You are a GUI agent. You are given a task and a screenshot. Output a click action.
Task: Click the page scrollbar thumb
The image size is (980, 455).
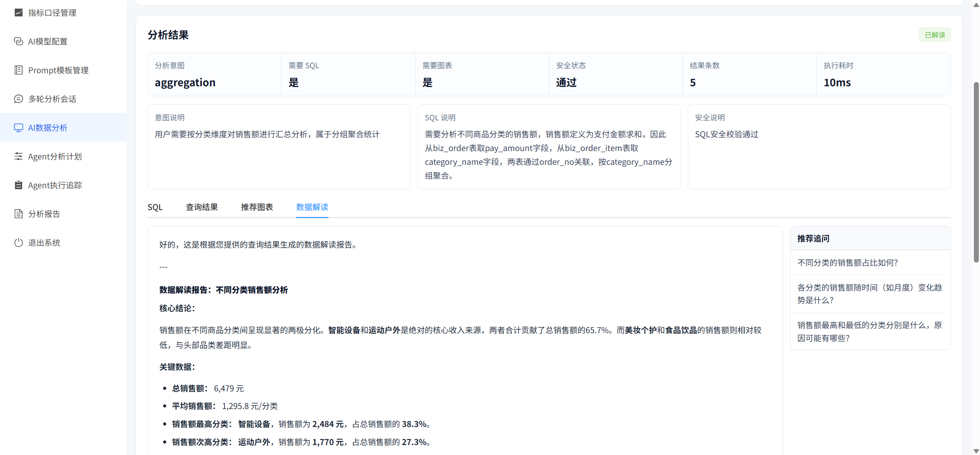[x=976, y=172]
